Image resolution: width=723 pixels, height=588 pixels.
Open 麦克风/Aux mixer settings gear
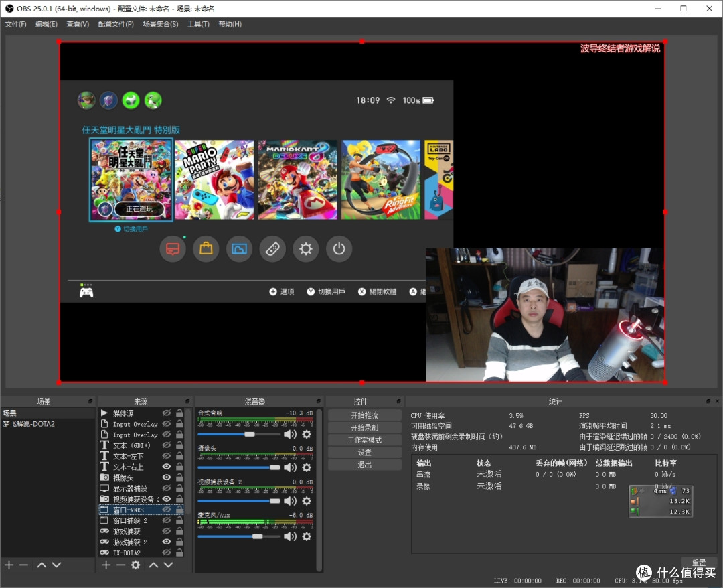[x=307, y=536]
